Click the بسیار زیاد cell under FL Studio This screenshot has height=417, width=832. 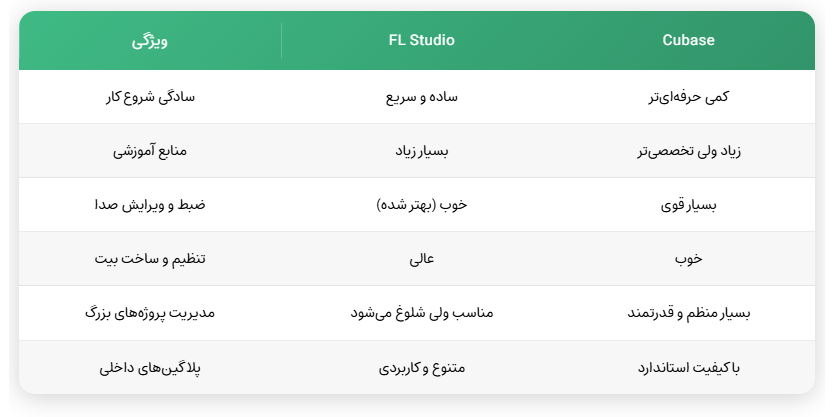click(x=421, y=151)
